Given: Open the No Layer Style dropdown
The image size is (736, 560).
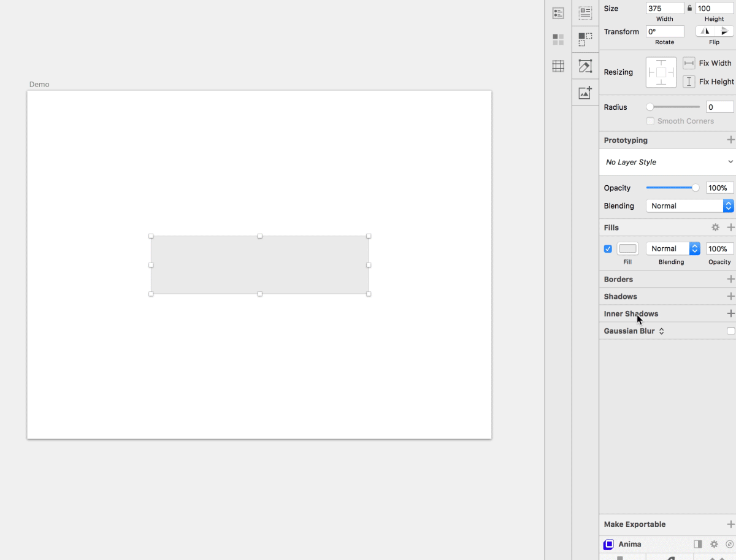Looking at the screenshot, I should pos(667,162).
